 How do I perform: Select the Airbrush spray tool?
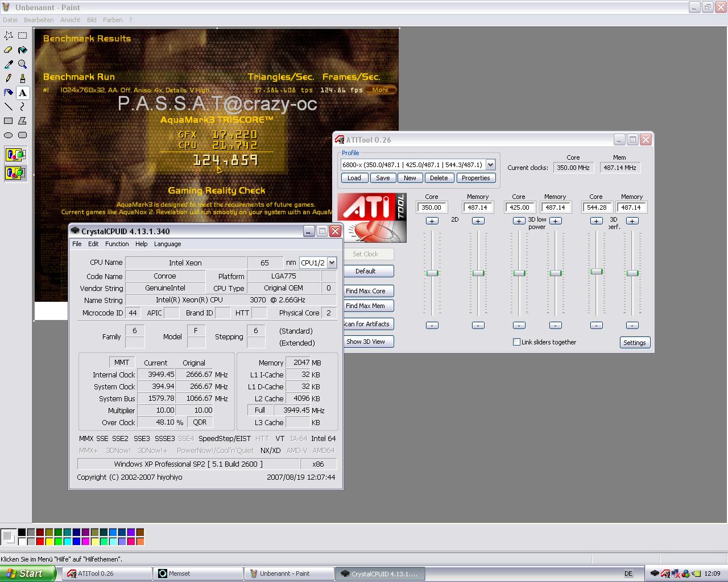click(x=9, y=93)
